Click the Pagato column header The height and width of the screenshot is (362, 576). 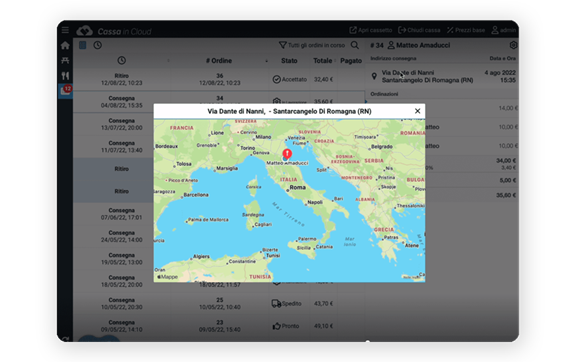pos(351,61)
